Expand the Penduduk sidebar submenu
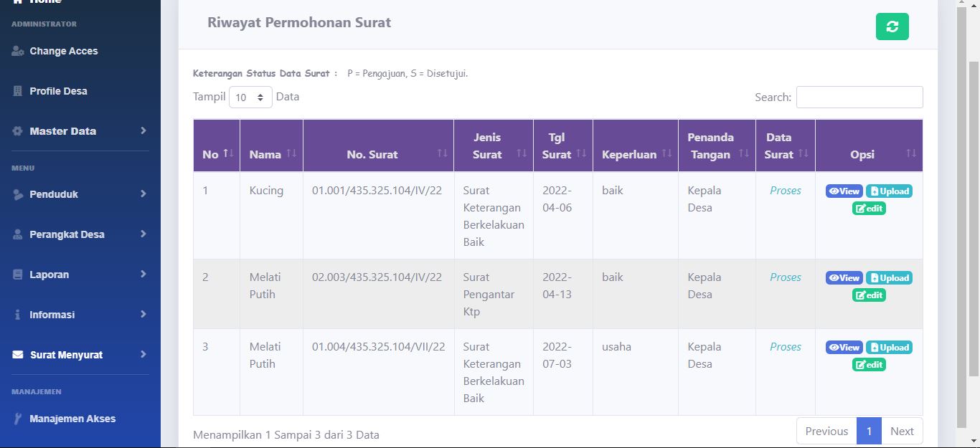980x448 pixels. coord(143,194)
